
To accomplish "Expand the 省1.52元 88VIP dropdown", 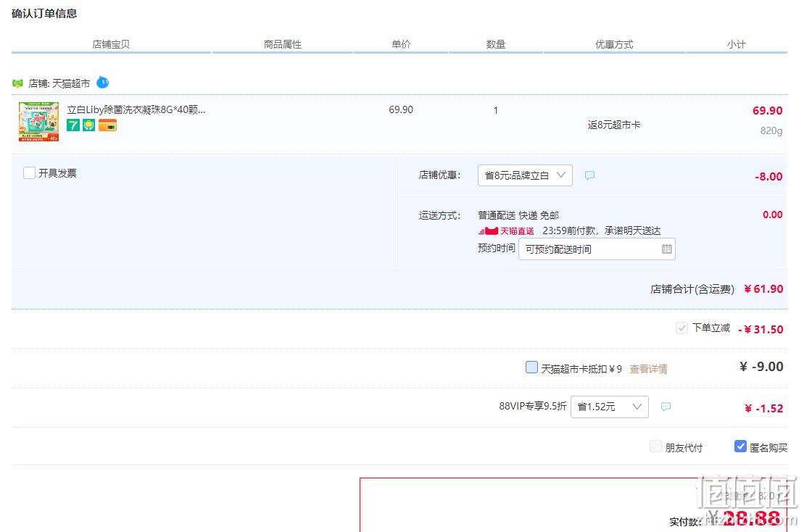I will (x=609, y=407).
